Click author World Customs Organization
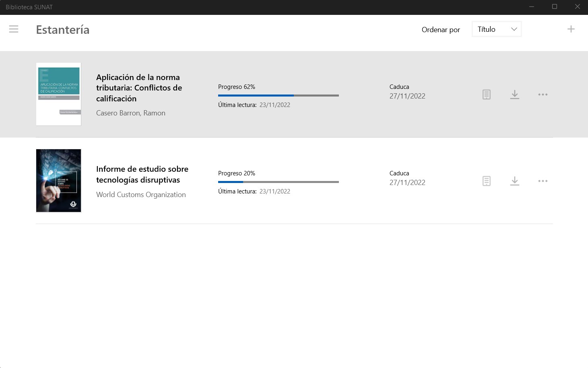This screenshot has height=368, width=588. pyautogui.click(x=141, y=195)
